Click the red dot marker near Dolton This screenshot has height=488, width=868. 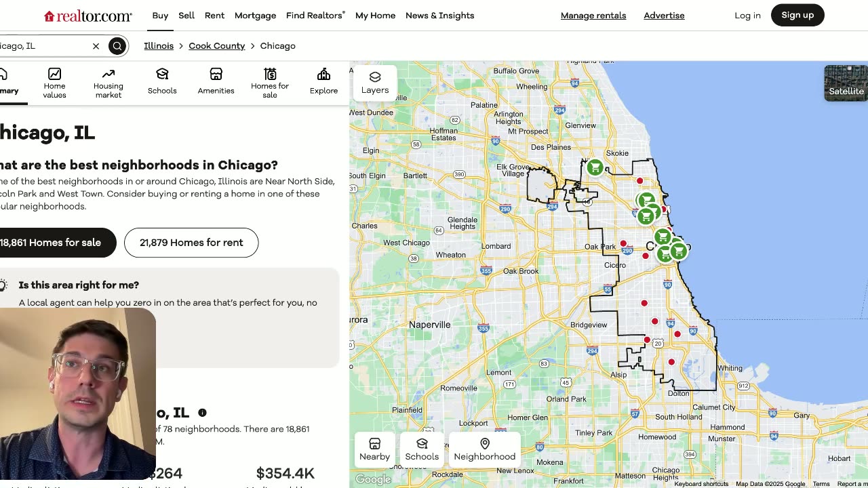tap(671, 362)
